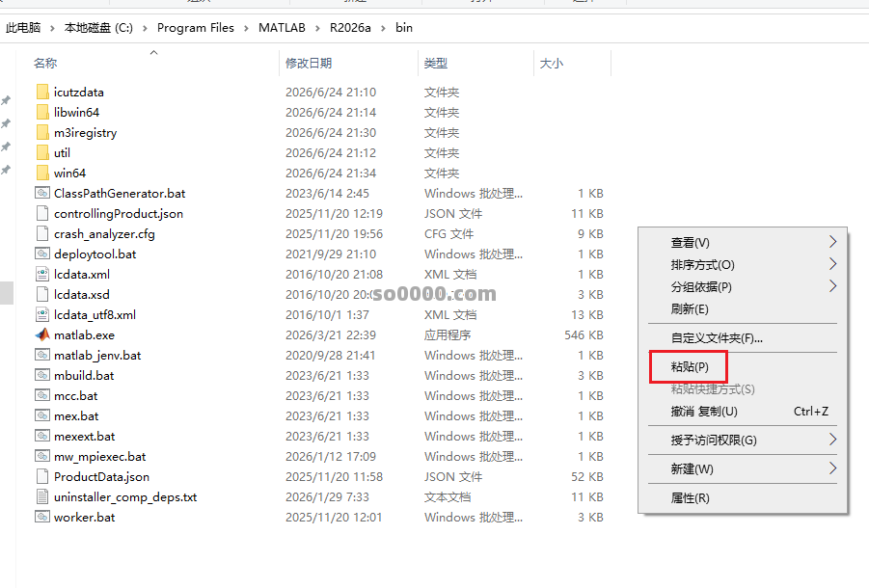This screenshot has height=588, width=869.
Task: Open the chevron after 本地磁盘 (C:) in the path
Action: tap(145, 28)
